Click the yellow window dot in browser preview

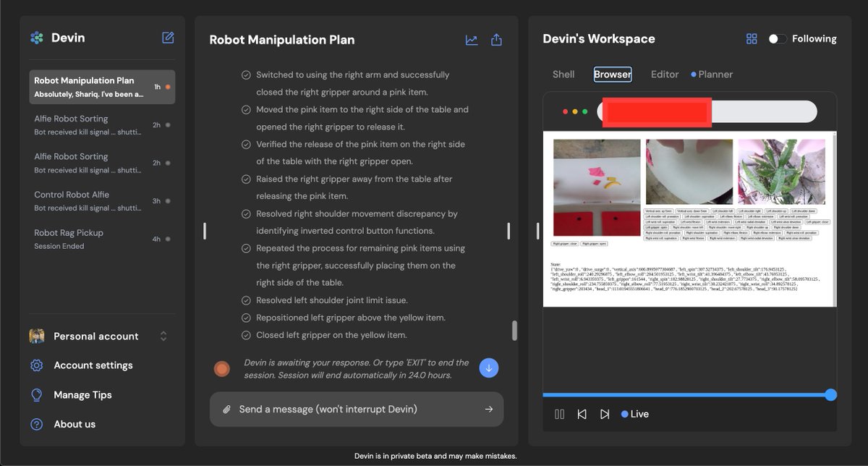click(575, 111)
